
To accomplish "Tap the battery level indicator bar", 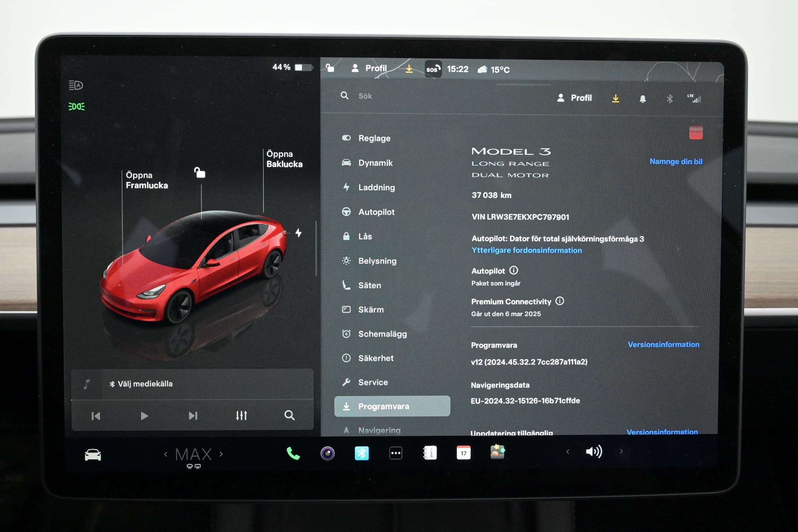I will pyautogui.click(x=303, y=68).
